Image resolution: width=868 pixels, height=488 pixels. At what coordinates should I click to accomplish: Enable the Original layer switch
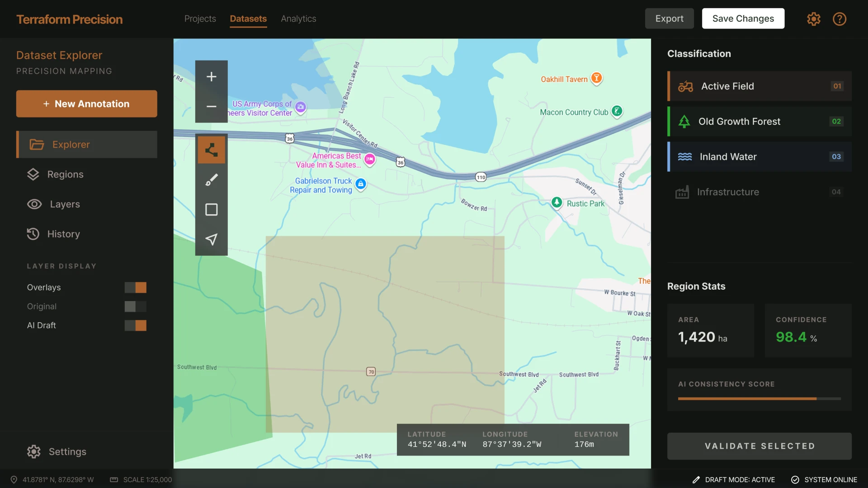[x=135, y=306]
